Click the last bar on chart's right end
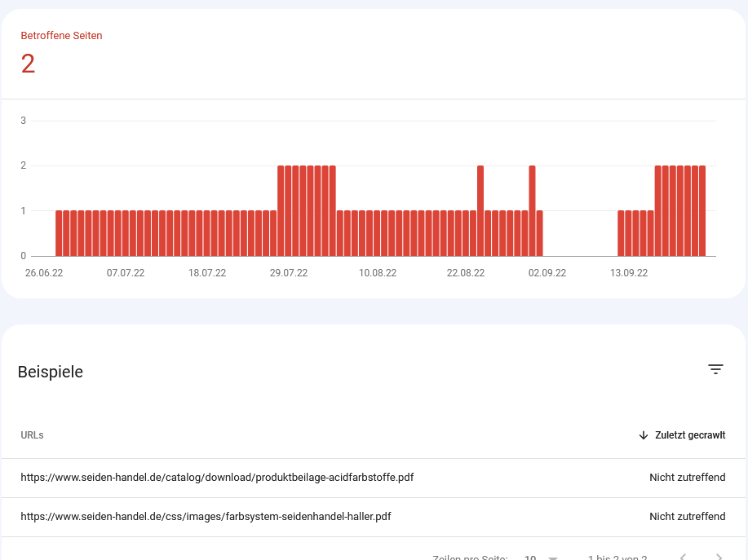The width and height of the screenshot is (748, 560). pyautogui.click(x=702, y=211)
